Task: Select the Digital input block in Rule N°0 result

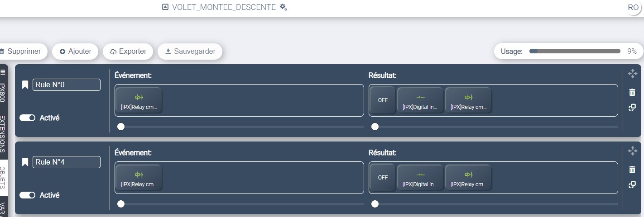Action: coord(420,100)
